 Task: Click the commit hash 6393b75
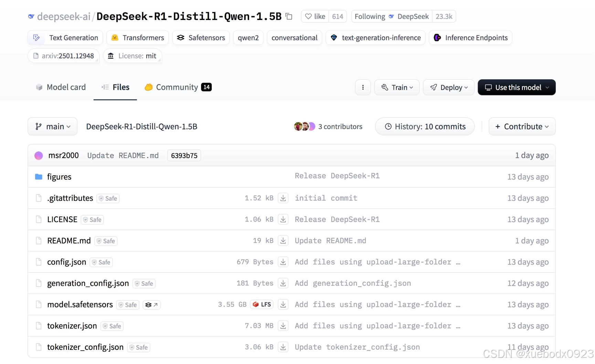pos(184,155)
